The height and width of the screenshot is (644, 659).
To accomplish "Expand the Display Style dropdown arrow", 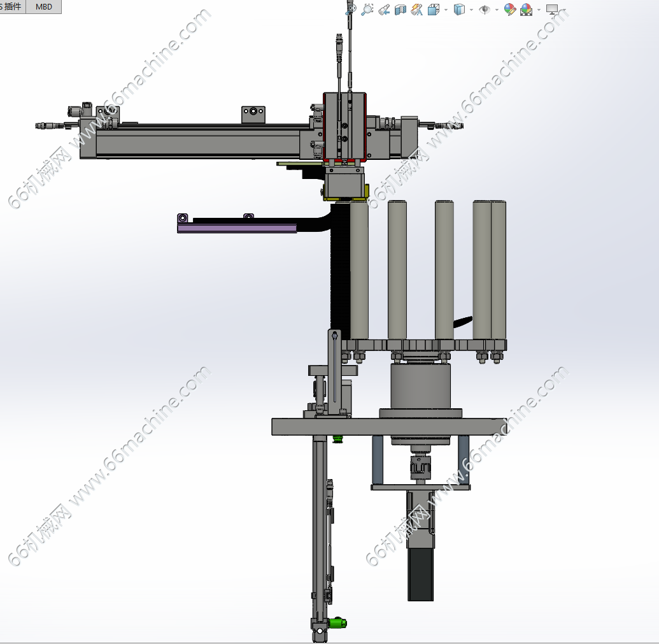I will pyautogui.click(x=471, y=10).
